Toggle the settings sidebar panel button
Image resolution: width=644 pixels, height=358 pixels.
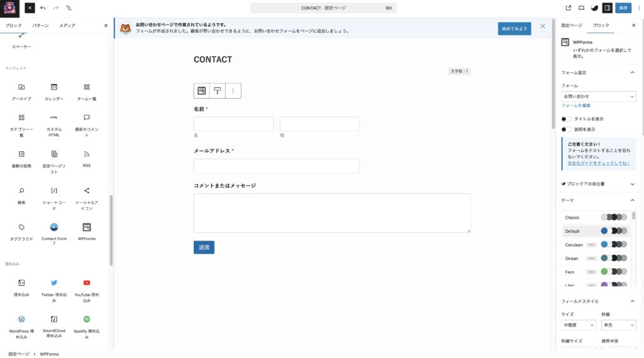pos(607,8)
